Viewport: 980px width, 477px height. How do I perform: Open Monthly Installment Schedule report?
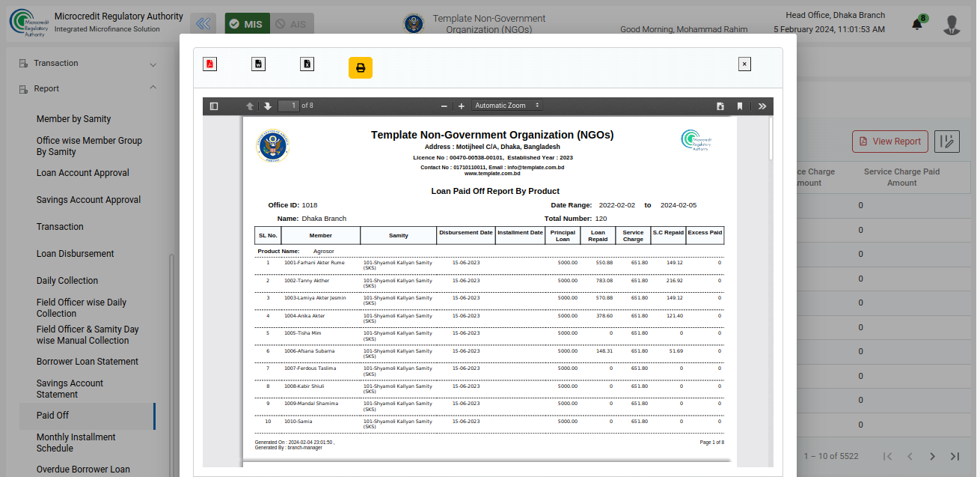[76, 443]
